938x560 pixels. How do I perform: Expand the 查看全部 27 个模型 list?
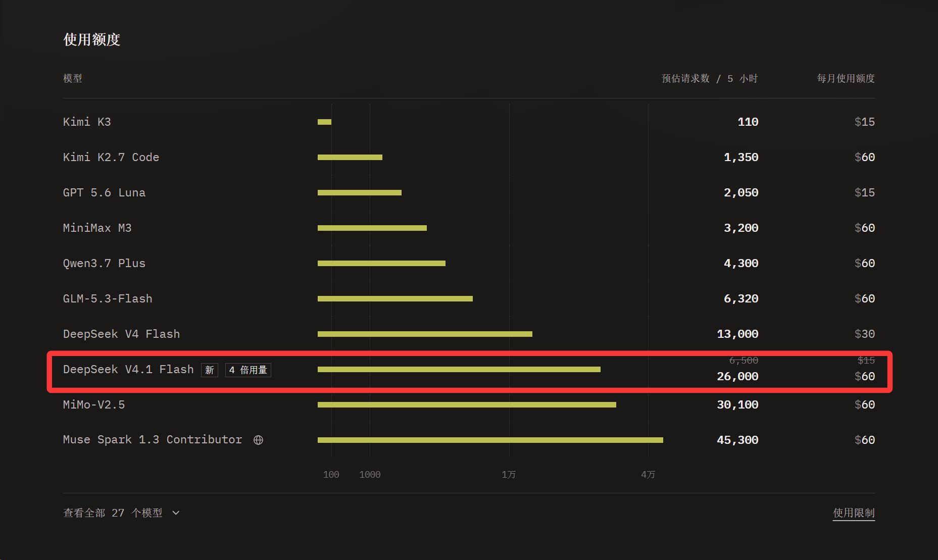tap(121, 513)
